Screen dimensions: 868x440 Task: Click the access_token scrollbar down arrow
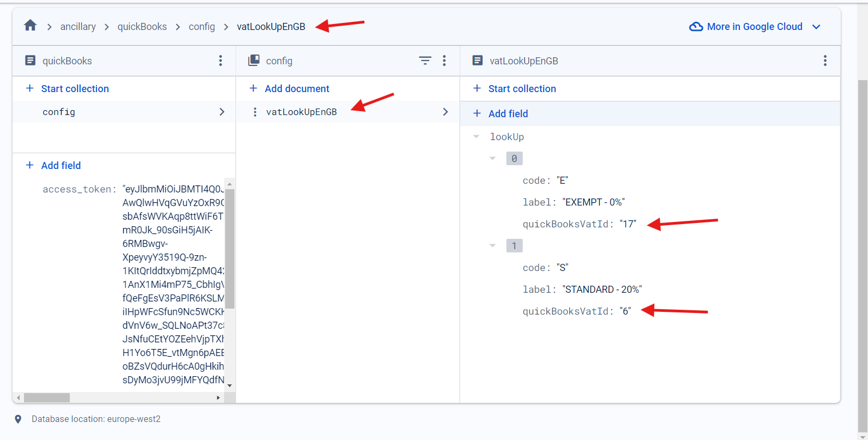230,385
